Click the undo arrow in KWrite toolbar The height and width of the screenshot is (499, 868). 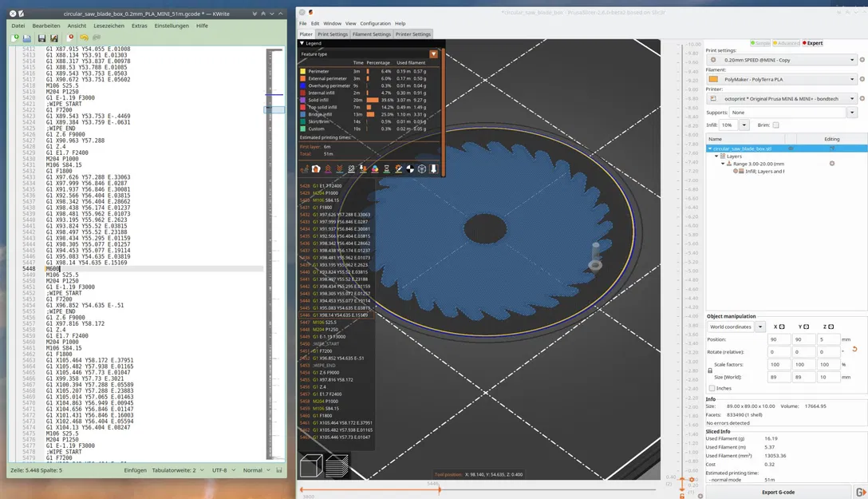click(x=85, y=38)
